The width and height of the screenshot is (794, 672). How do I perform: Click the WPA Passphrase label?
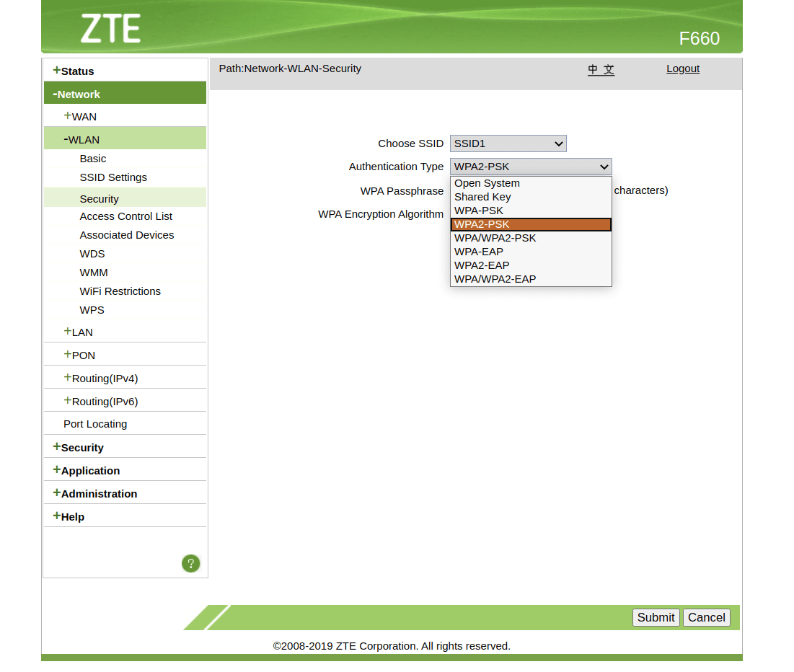pos(402,191)
